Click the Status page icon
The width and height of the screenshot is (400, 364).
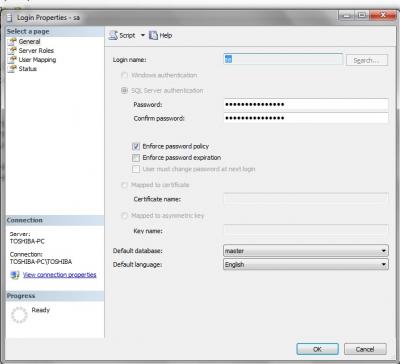pos(12,69)
